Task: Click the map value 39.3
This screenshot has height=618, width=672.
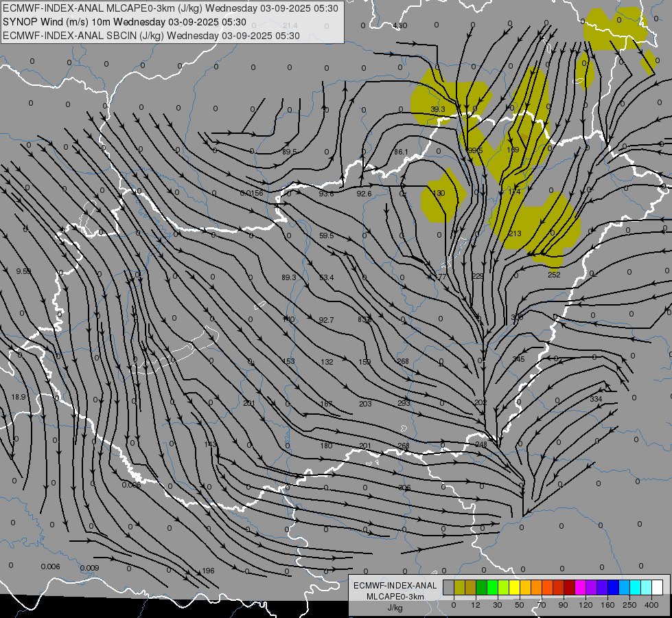Action: point(437,109)
